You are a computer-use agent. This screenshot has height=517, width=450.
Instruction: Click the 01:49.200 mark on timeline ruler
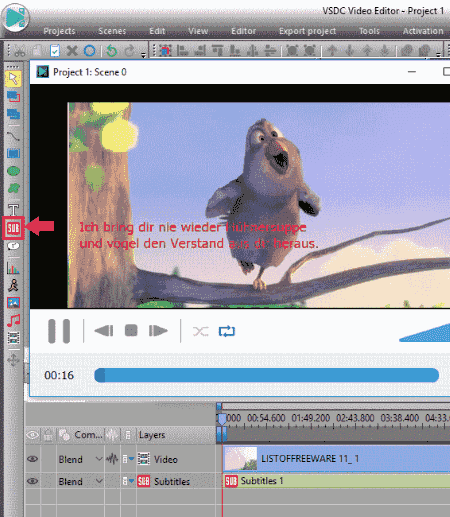pyautogui.click(x=311, y=418)
